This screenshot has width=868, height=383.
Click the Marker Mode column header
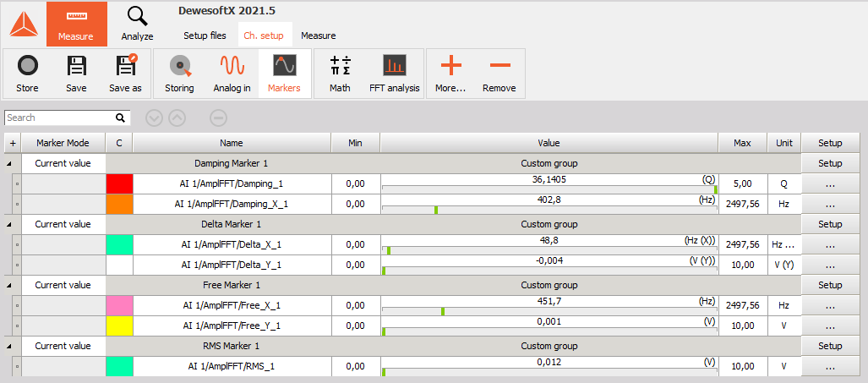(x=63, y=143)
